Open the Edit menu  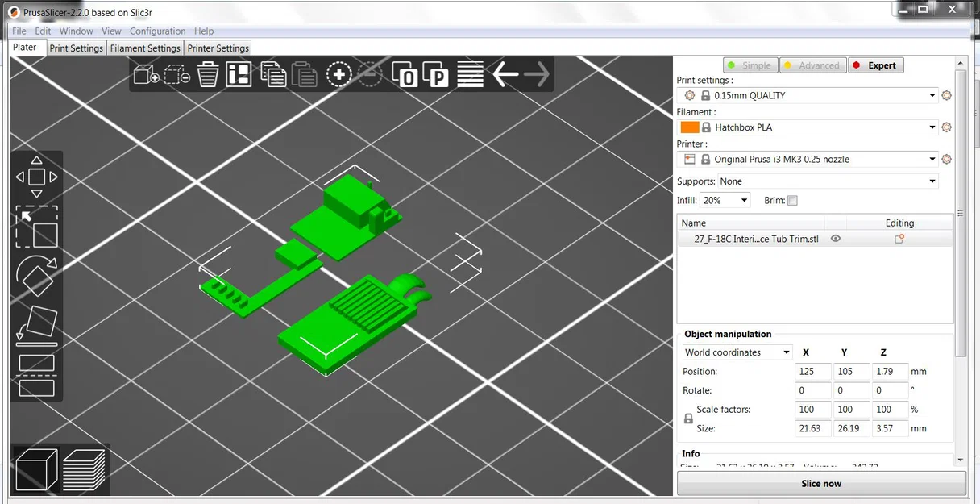point(43,31)
